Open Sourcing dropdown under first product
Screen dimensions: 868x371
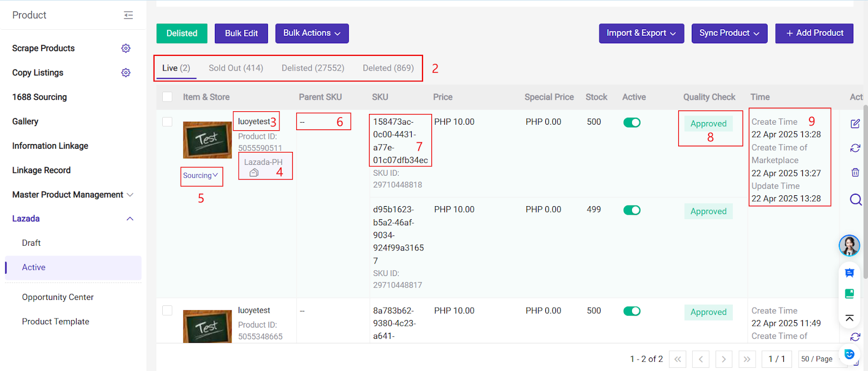201,176
